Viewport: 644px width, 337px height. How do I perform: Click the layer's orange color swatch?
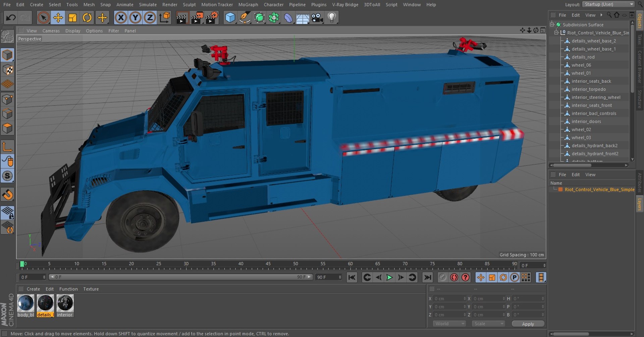pyautogui.click(x=560, y=190)
